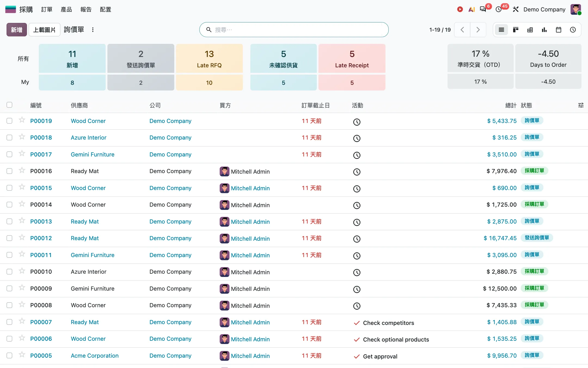Sort by the 狀態 column header

[x=526, y=105]
